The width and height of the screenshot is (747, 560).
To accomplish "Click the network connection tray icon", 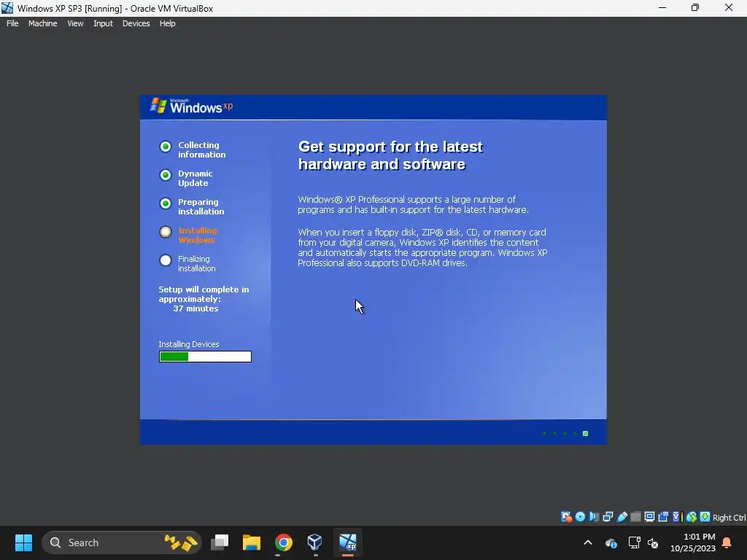I will (634, 542).
